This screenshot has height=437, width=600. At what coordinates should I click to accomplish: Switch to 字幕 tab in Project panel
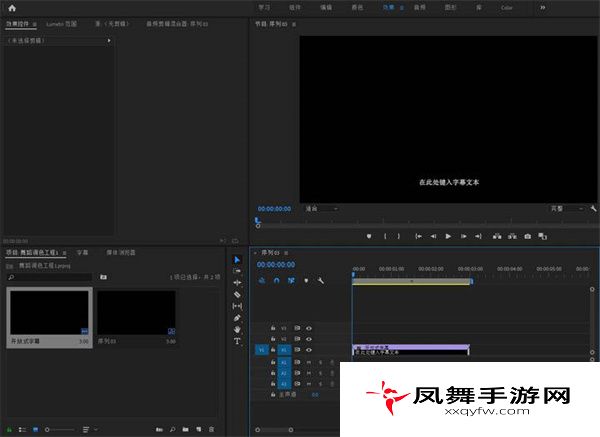82,253
